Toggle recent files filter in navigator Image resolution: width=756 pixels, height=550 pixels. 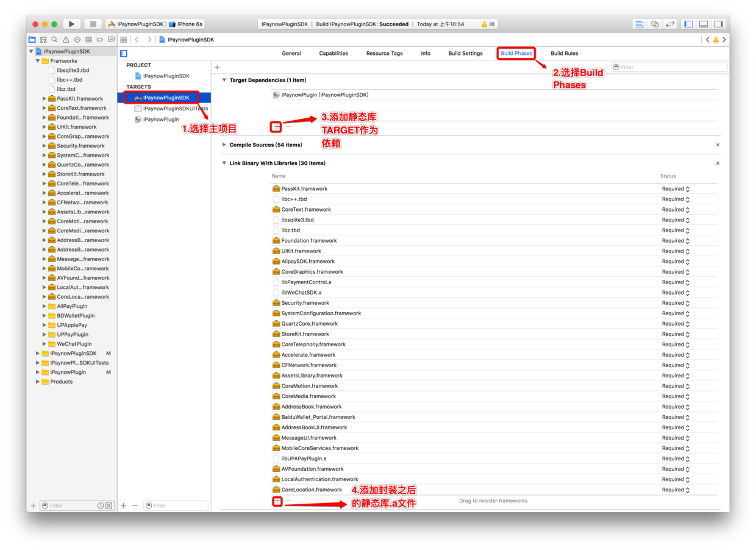point(101,505)
